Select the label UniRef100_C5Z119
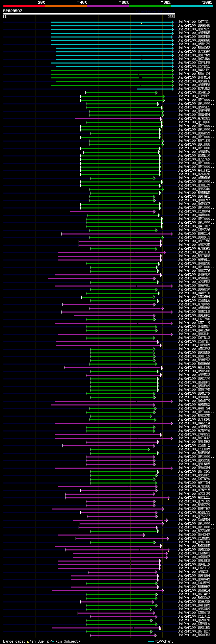This screenshot has height=644, width=216. tap(194, 323)
